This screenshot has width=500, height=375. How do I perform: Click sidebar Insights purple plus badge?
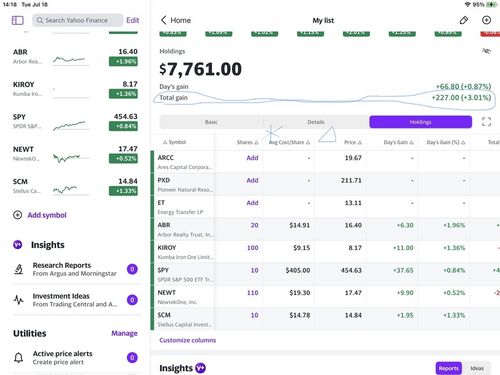click(x=18, y=245)
